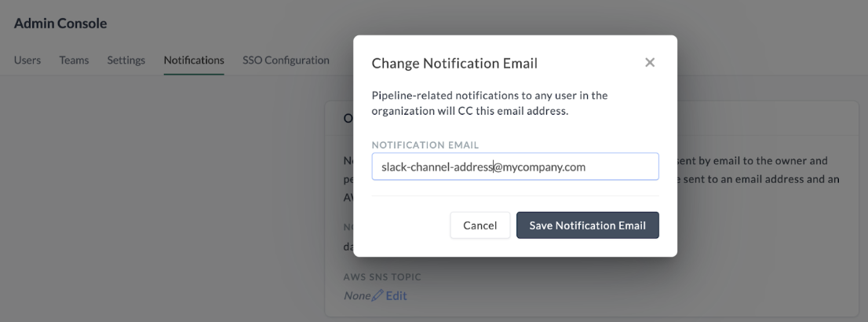Select the Notifications tab
This screenshot has height=322, width=868.
pyautogui.click(x=194, y=60)
